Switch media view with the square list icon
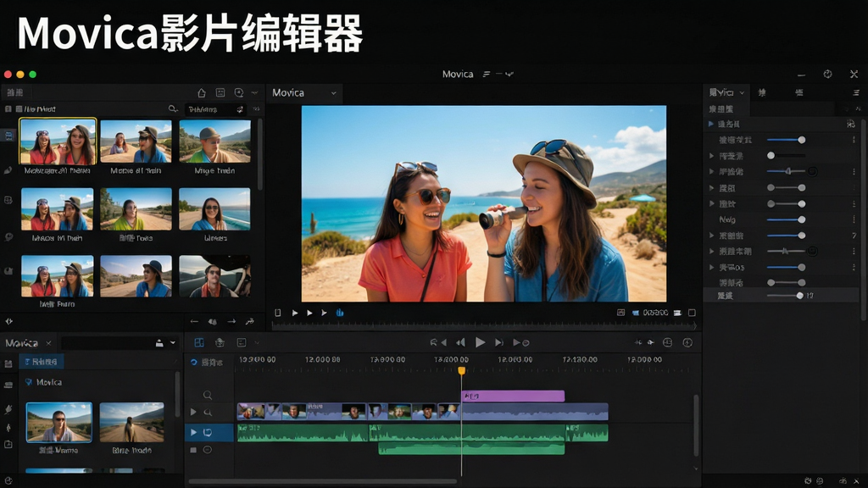 (220, 92)
